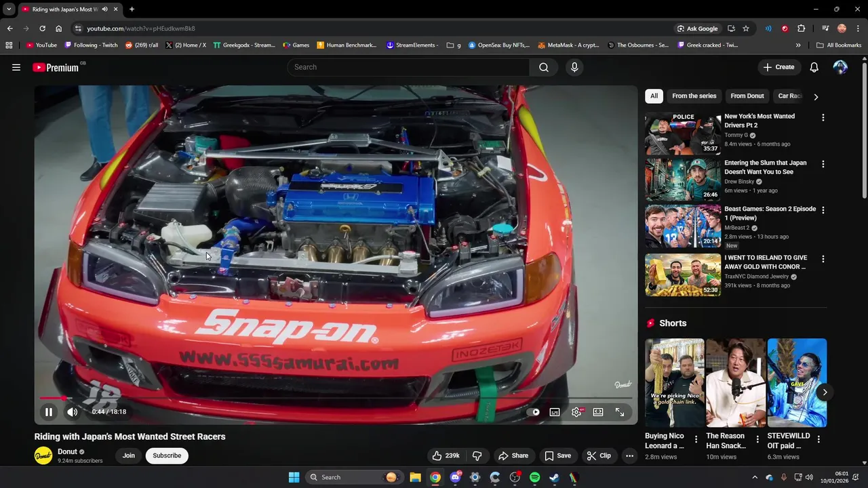The height and width of the screenshot is (488, 868).
Task: Open the player settings gear
Action: tap(576, 411)
